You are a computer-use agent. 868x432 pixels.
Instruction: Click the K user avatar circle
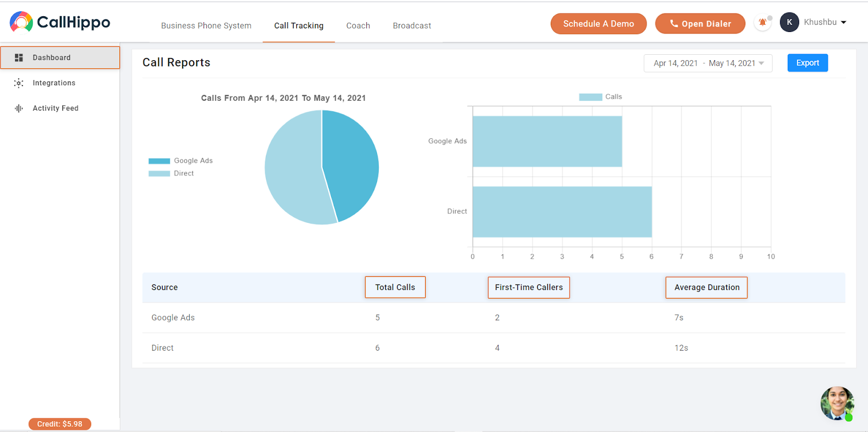[x=789, y=22]
